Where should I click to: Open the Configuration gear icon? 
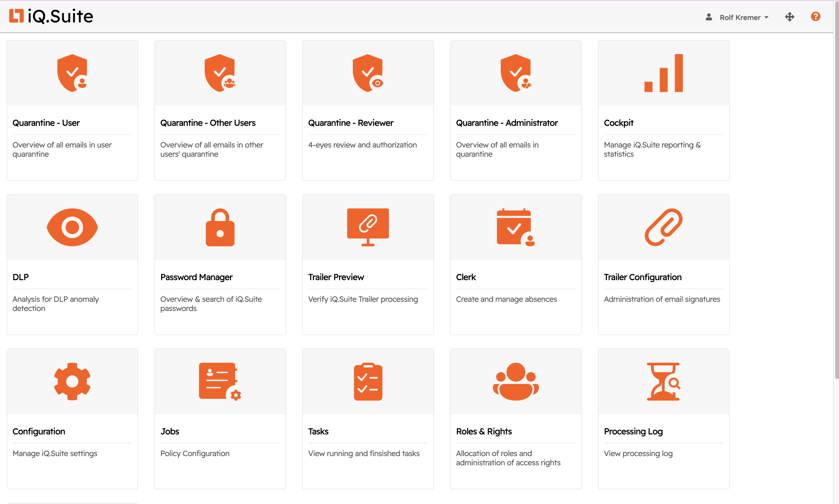(72, 381)
